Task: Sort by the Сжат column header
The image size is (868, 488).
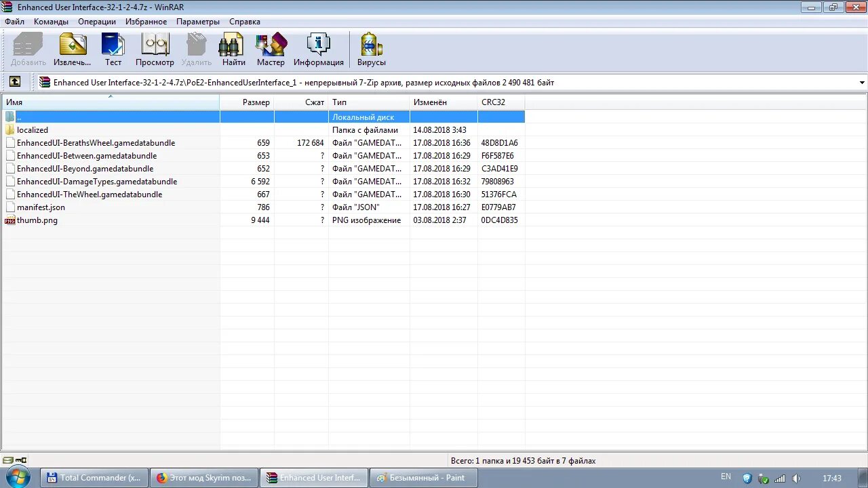Action: tap(301, 102)
